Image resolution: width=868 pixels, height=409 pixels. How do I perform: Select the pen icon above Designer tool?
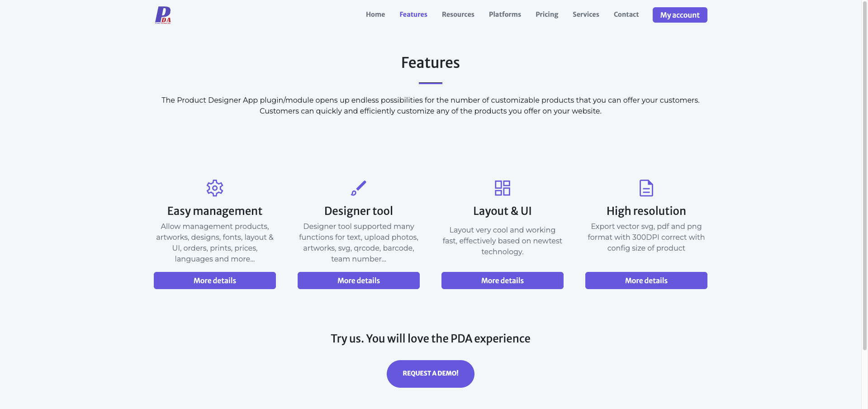tap(358, 188)
